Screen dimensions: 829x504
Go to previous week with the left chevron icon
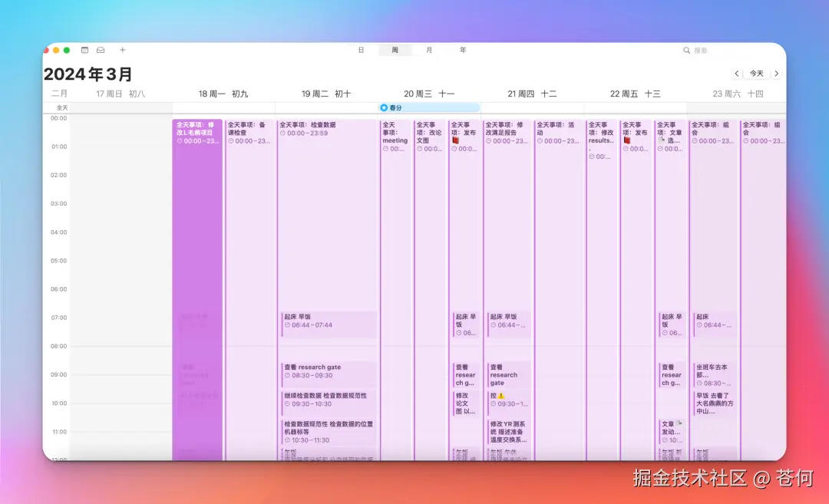[736, 73]
